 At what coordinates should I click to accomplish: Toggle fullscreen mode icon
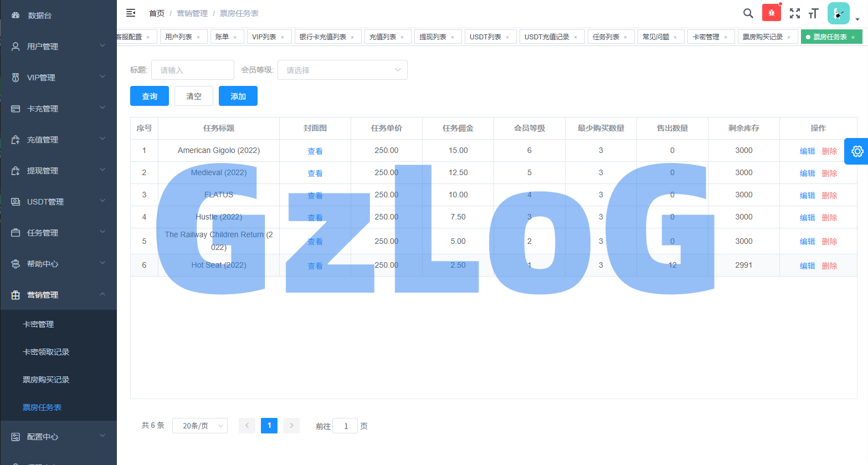coord(794,13)
